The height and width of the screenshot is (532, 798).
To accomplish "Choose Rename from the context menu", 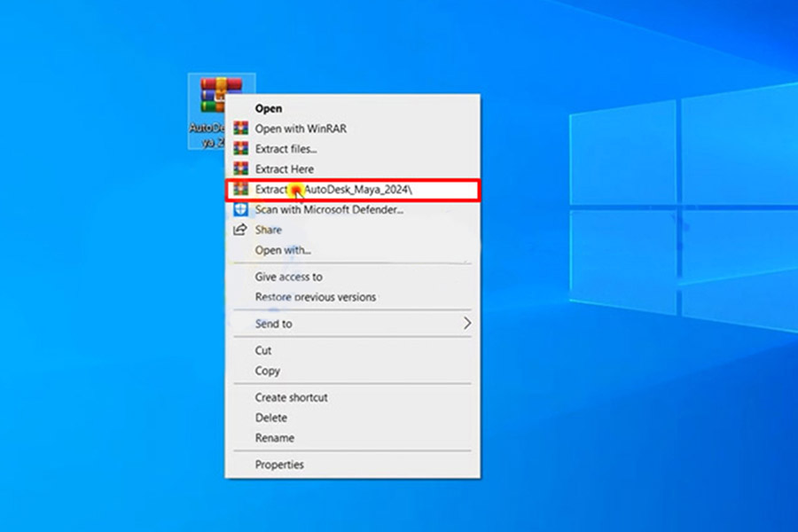I will tap(353, 438).
